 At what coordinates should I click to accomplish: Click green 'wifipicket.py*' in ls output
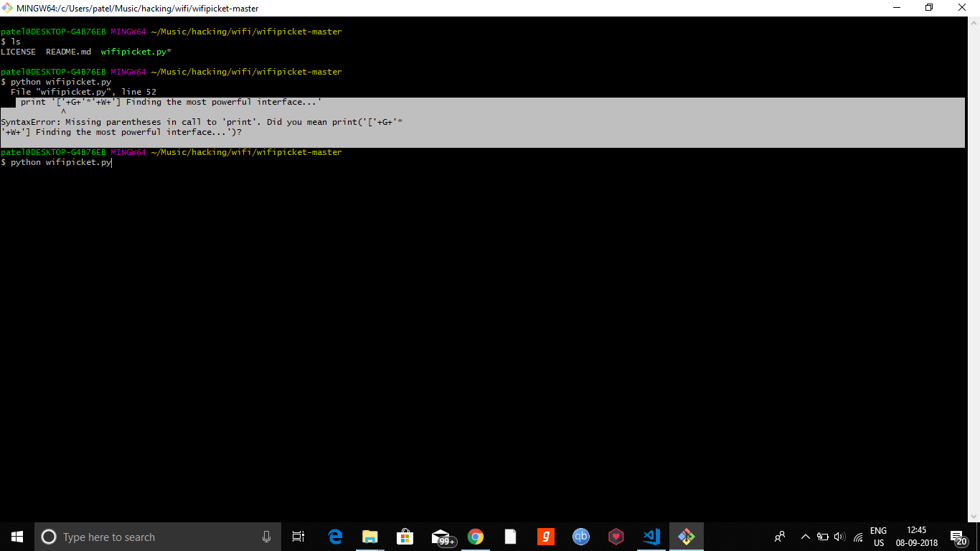(136, 52)
